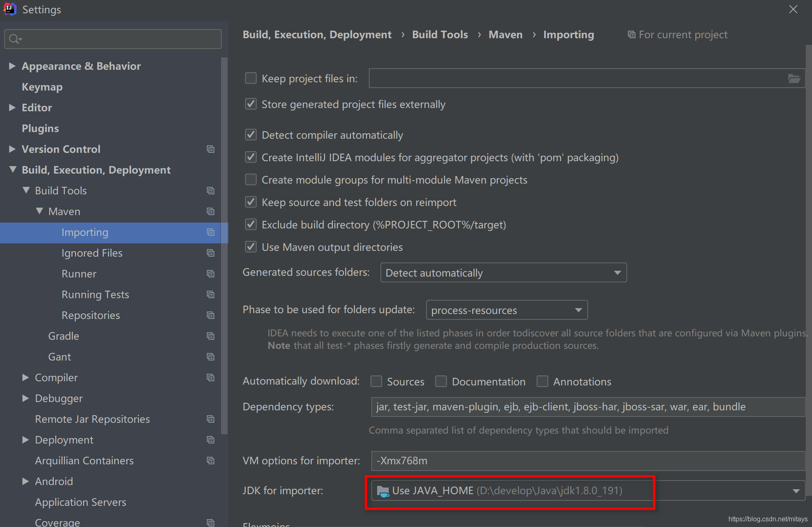Click the settings tree vertical scrollbar
Screen dimensions: 812x527
pyautogui.click(x=225, y=245)
